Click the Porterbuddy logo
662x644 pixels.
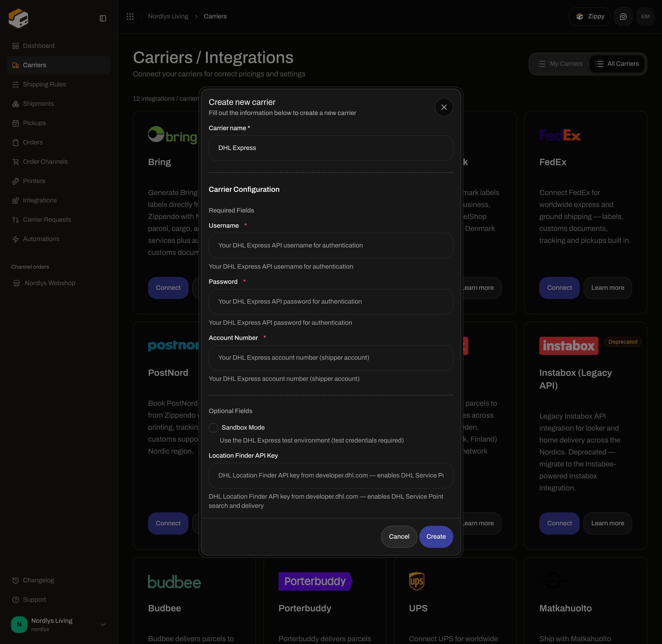[315, 581]
